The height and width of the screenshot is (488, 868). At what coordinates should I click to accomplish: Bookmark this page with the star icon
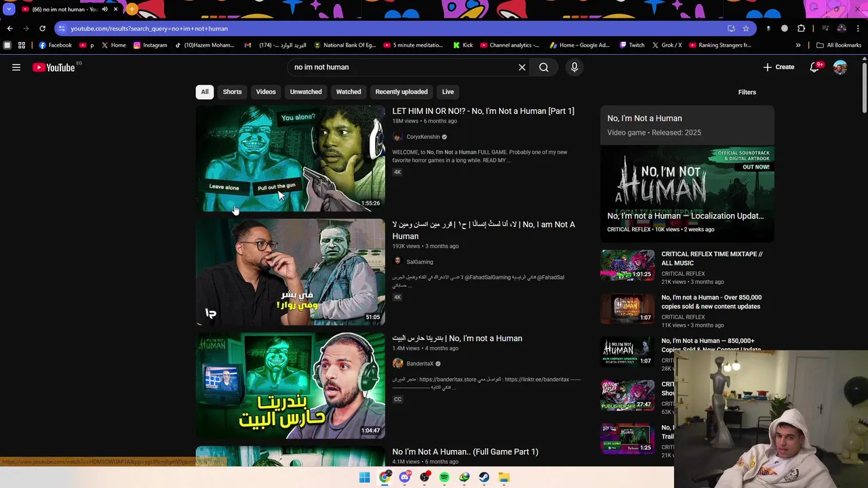pos(746,28)
